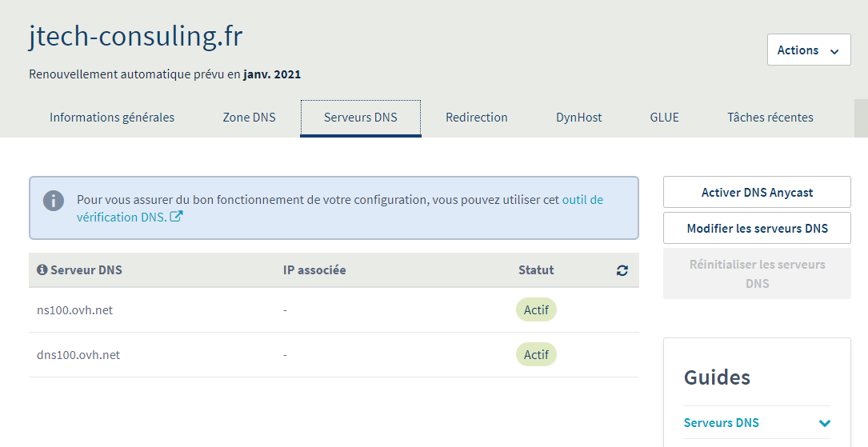
Task: Expand the Serveurs DNS guide chevron
Action: point(825,423)
